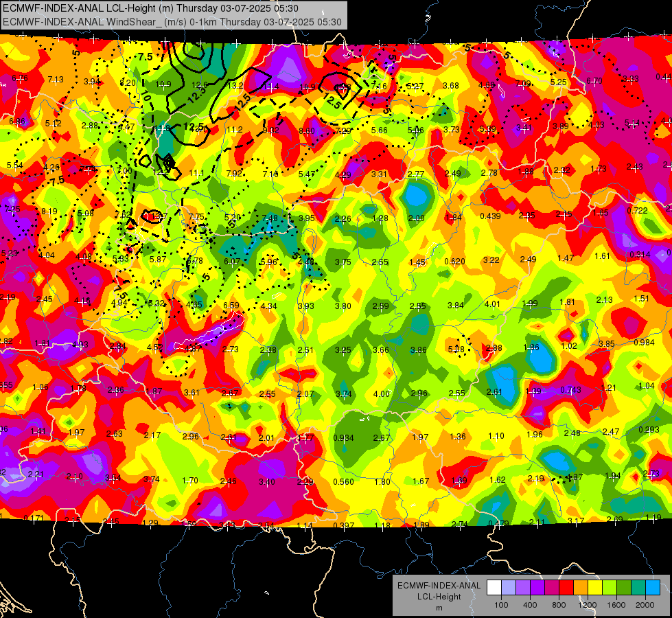672x618 pixels.
Task: Click the WindShear 0-1km title line
Action: tap(172, 22)
